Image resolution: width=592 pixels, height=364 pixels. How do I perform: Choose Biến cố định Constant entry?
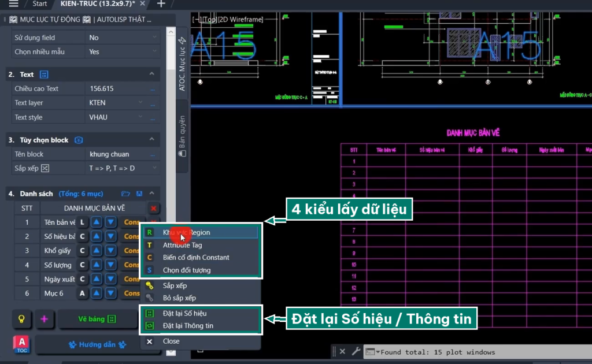201,258
